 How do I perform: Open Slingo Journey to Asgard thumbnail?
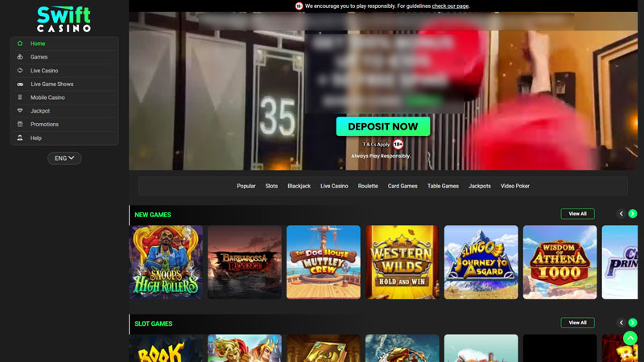click(481, 262)
